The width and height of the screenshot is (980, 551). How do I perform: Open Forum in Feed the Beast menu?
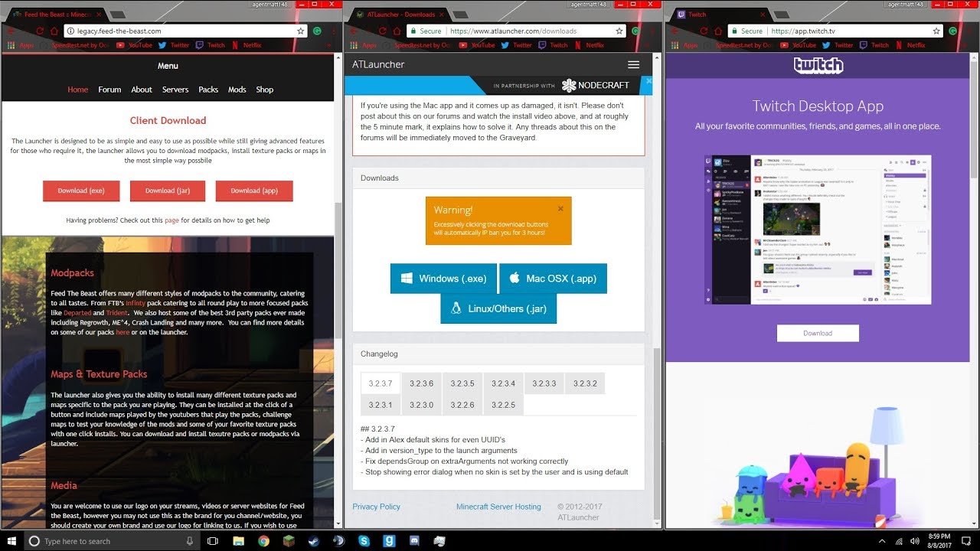tap(109, 90)
